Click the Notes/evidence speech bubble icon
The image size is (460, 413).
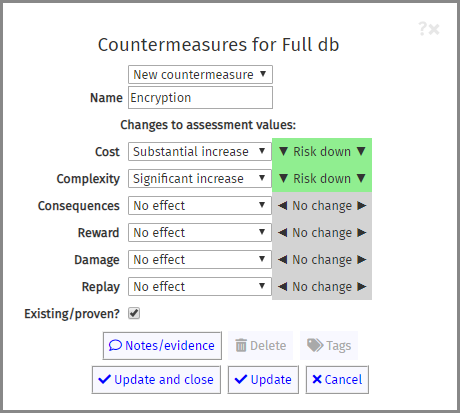(x=115, y=345)
